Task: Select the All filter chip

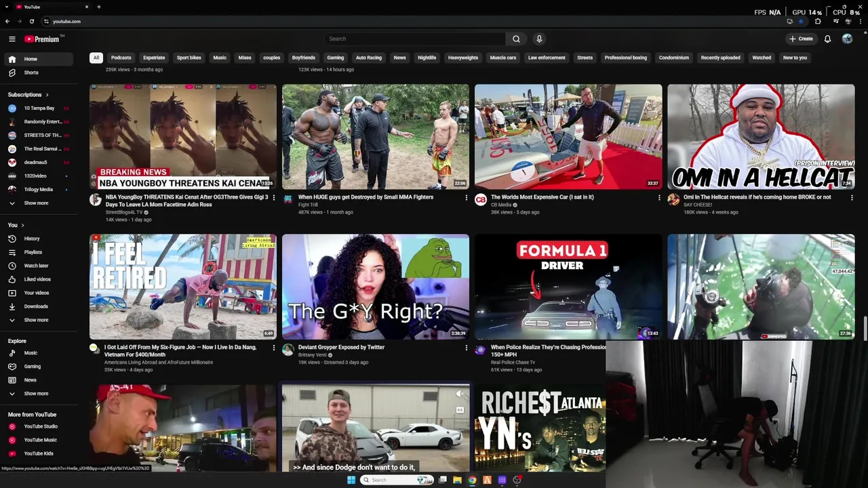Action: pyautogui.click(x=96, y=58)
